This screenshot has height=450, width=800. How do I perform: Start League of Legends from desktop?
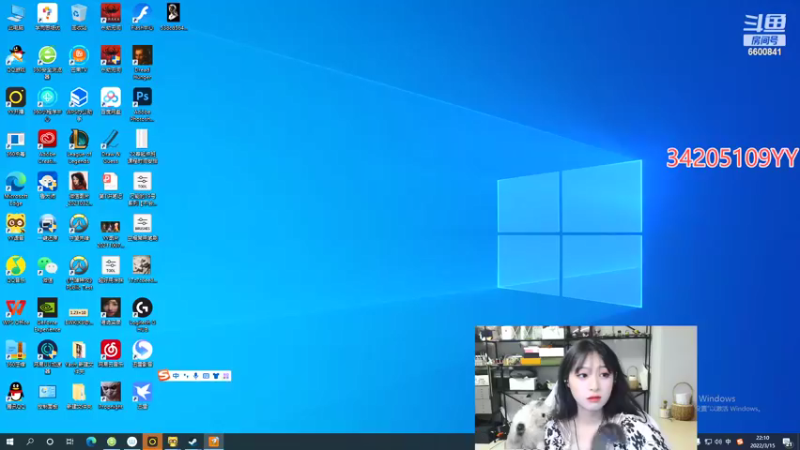(79, 146)
